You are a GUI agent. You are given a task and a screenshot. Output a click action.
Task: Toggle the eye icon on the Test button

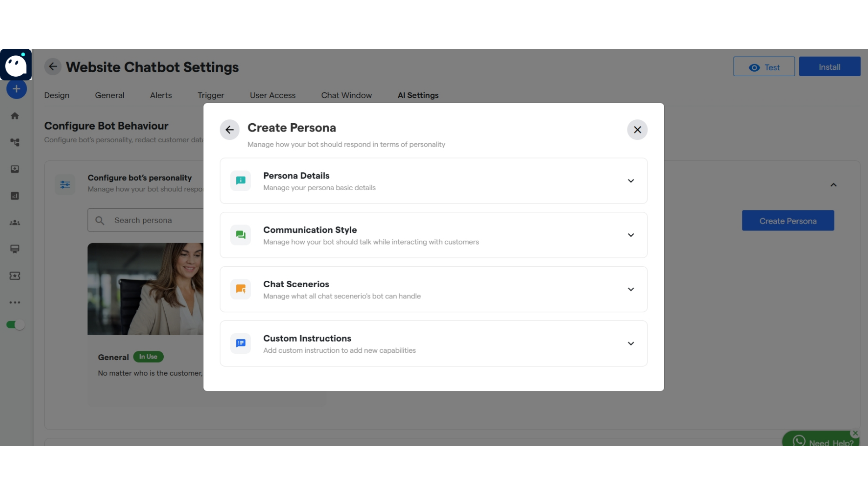754,67
